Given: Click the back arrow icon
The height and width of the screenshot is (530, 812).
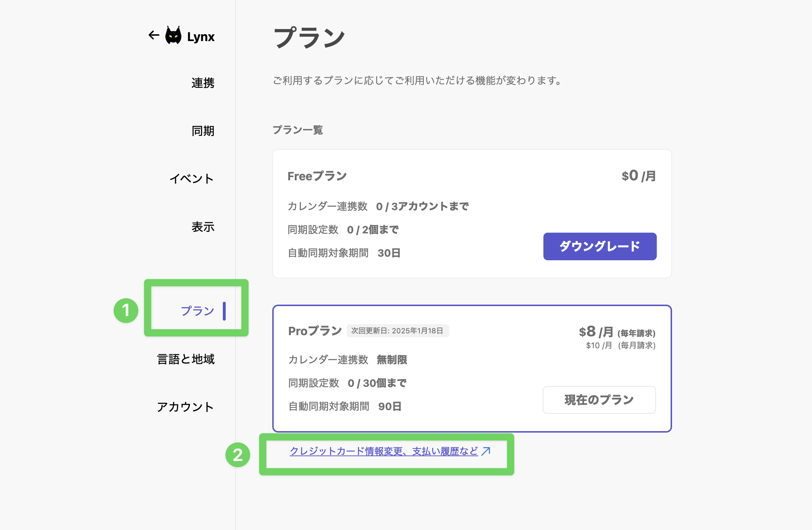Looking at the screenshot, I should coord(154,35).
